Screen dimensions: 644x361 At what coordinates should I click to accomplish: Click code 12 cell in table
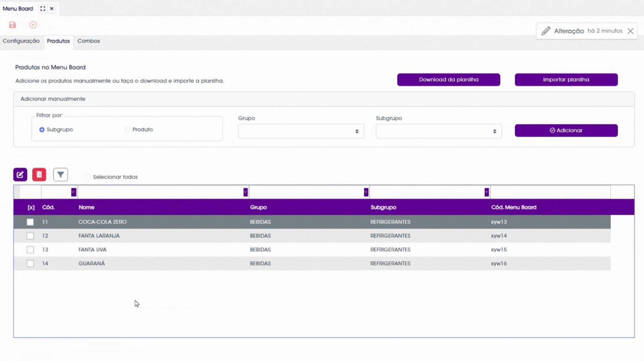pyautogui.click(x=45, y=236)
